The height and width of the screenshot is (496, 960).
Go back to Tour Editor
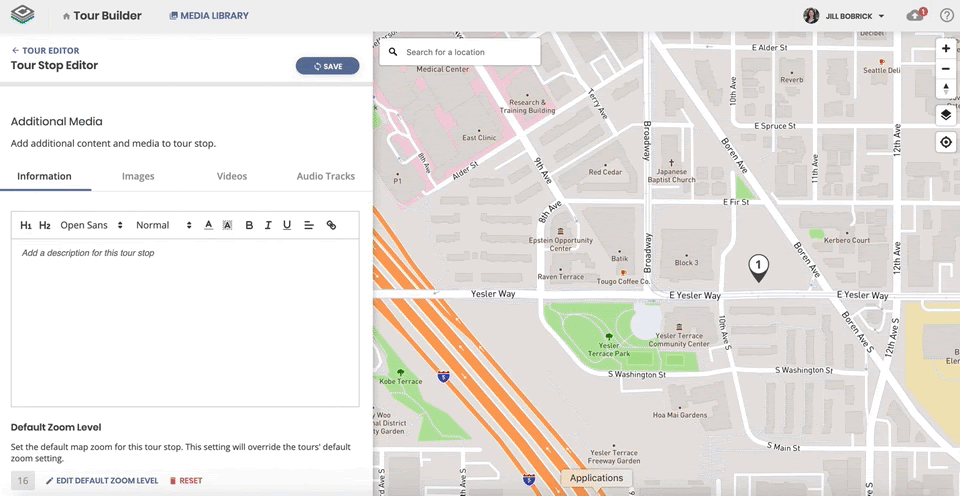[45, 51]
